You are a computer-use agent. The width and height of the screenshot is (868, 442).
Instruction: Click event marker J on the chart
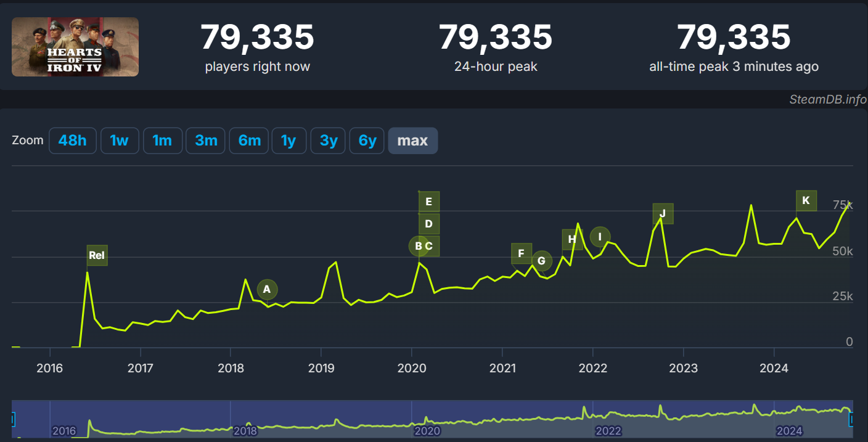(x=663, y=214)
